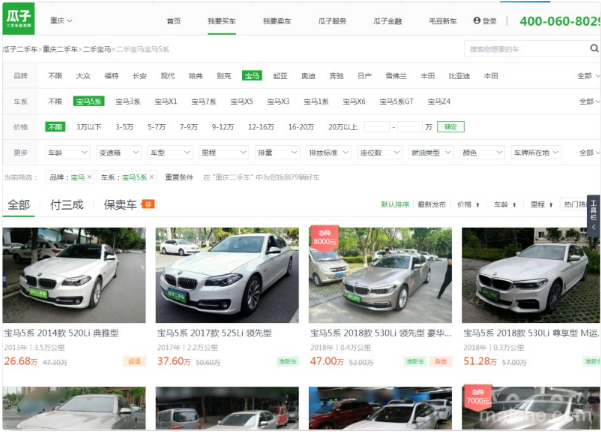601x432 pixels.
Task: Click 重置条件 to reset filters
Action: coord(179,177)
